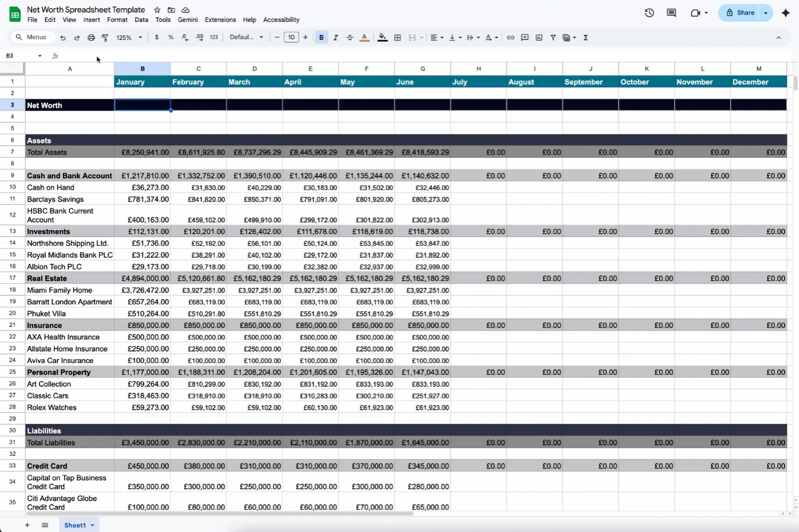Print the spreadsheet
Screen dimensions: 799x532
[91, 37]
